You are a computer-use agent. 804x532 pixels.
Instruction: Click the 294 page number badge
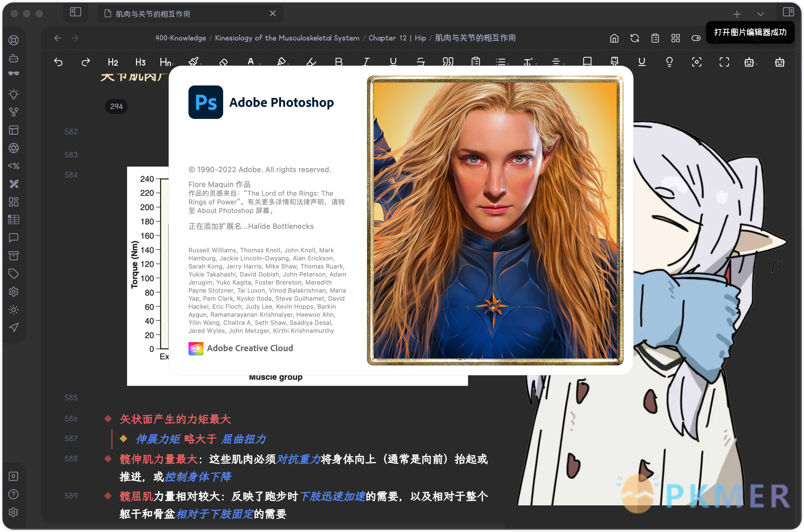tap(117, 107)
